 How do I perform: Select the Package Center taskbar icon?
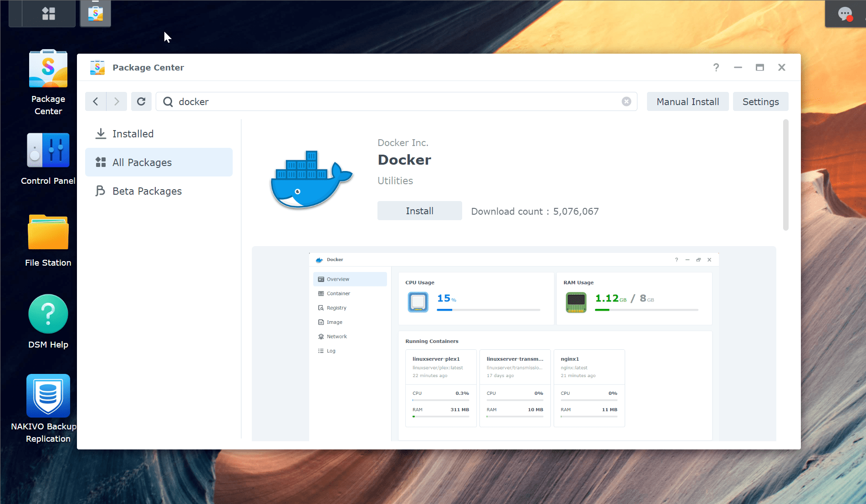pos(95,13)
